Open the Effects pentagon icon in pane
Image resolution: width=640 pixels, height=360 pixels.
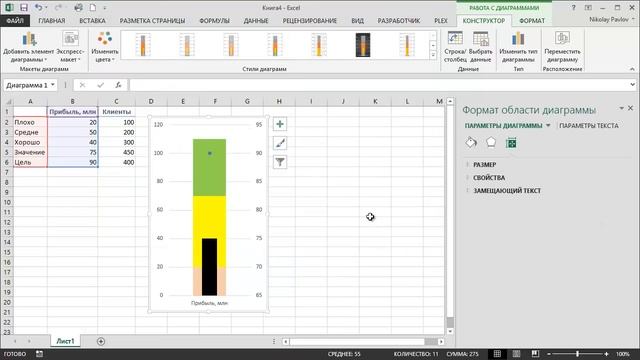coord(491,142)
